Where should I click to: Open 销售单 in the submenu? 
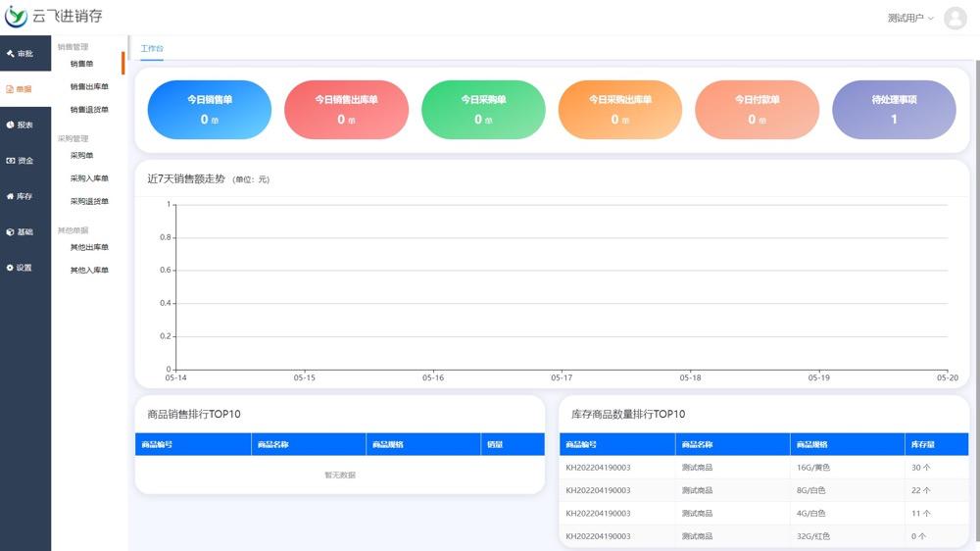point(82,64)
